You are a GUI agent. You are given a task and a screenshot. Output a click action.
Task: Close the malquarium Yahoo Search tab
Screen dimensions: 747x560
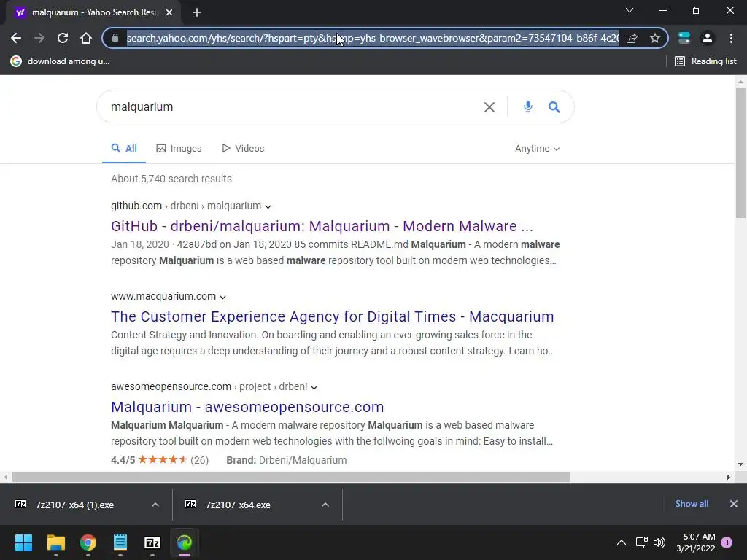click(x=169, y=13)
